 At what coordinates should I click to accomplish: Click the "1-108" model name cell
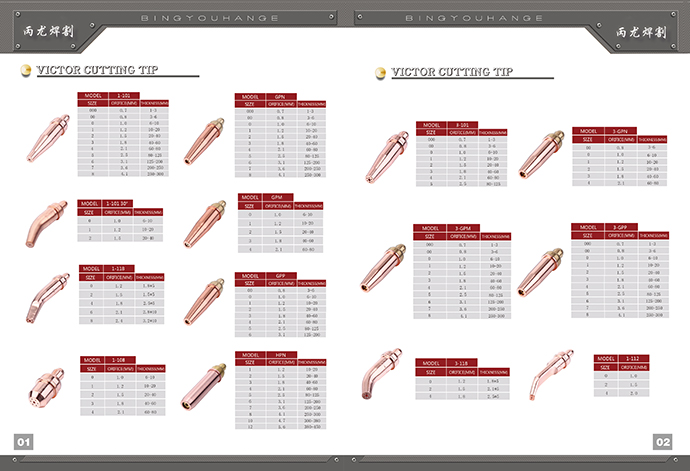pyautogui.click(x=120, y=360)
